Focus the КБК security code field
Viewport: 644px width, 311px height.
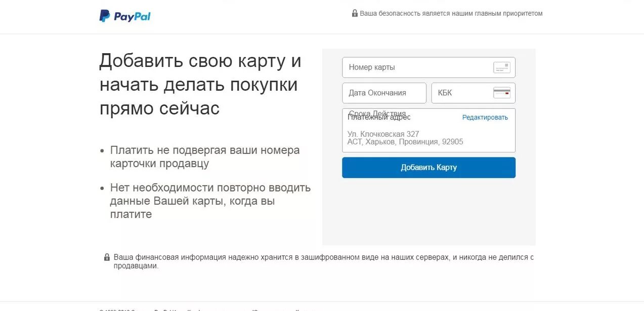click(474, 93)
